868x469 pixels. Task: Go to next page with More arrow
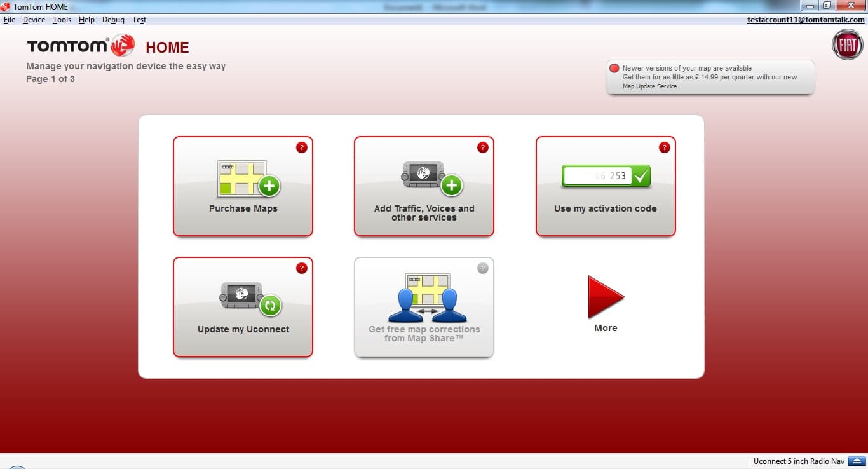[606, 297]
